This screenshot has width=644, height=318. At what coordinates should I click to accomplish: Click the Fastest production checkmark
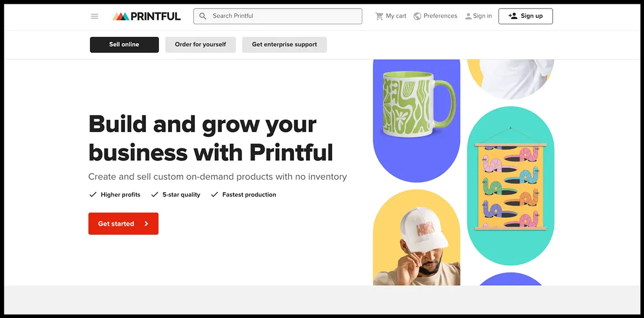coord(215,194)
